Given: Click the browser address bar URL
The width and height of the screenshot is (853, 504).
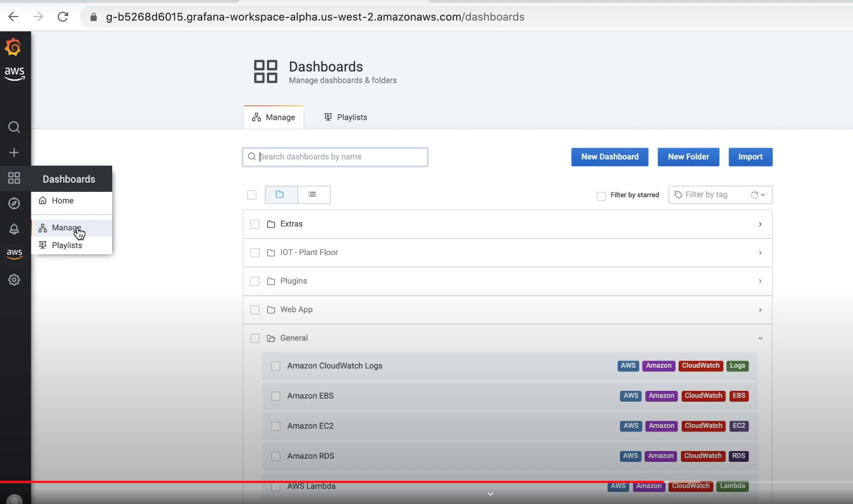Looking at the screenshot, I should pyautogui.click(x=315, y=17).
